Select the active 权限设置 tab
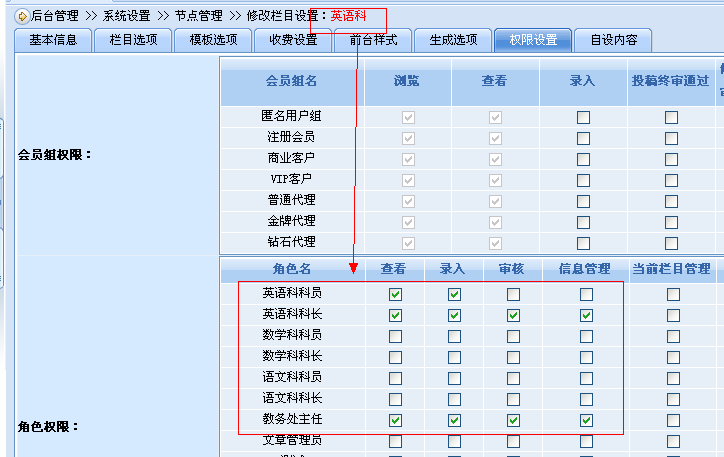This screenshot has height=457, width=724. tap(533, 40)
